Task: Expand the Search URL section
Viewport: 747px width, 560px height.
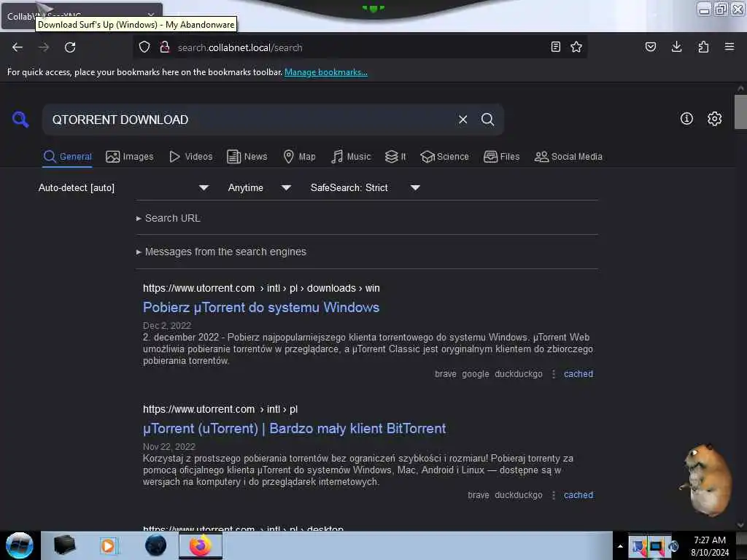Action: [x=169, y=218]
